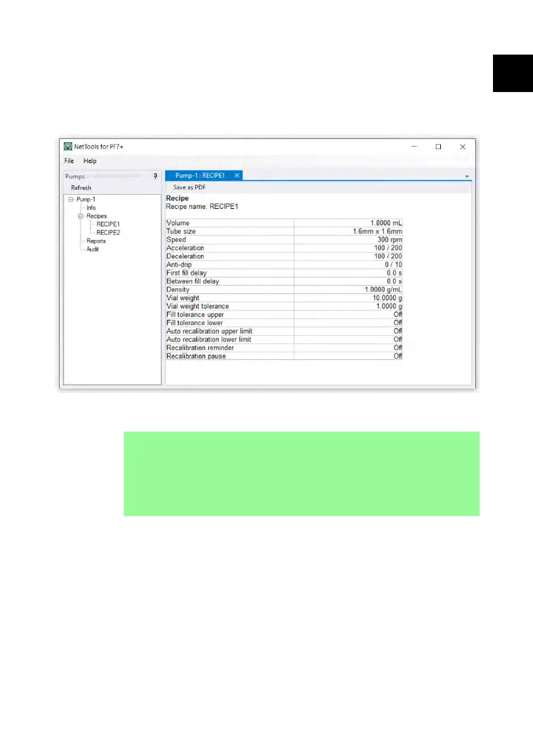This screenshot has height=756, width=533.
Task: Open the Info tree item
Action: [x=91, y=208]
